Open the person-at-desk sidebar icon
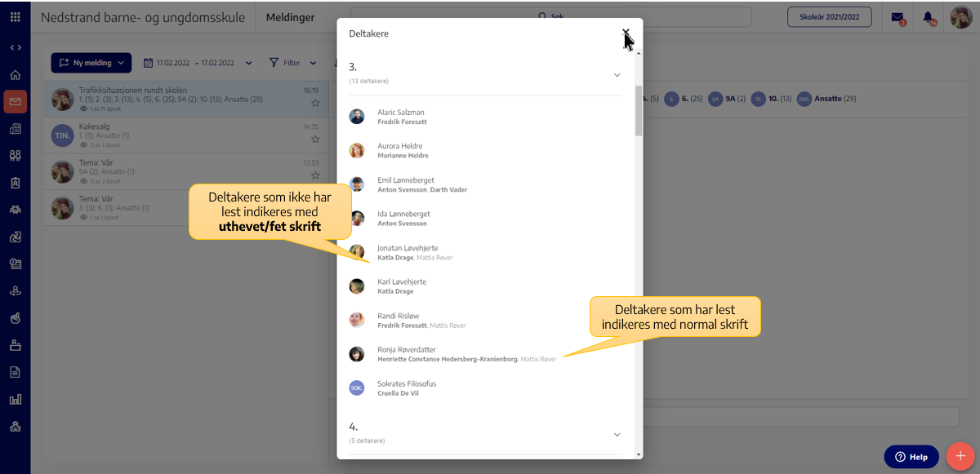The image size is (980, 474). click(x=16, y=344)
